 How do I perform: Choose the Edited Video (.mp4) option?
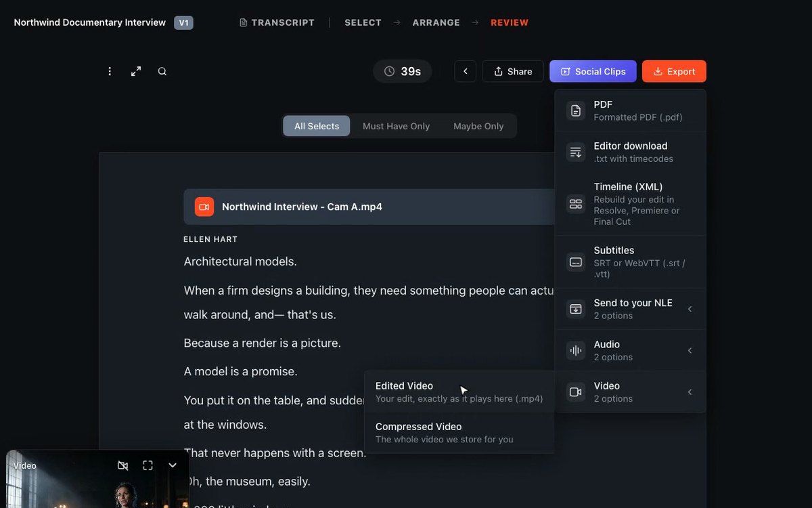pos(459,391)
